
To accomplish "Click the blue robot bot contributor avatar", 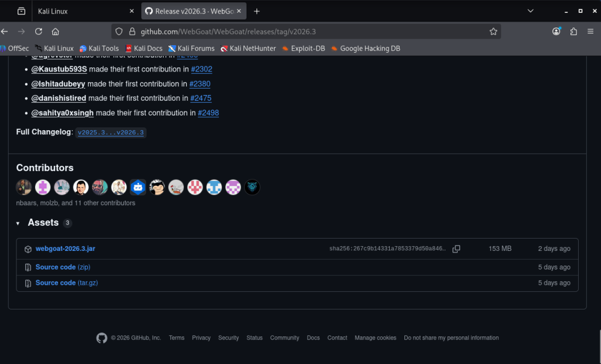I will 138,187.
